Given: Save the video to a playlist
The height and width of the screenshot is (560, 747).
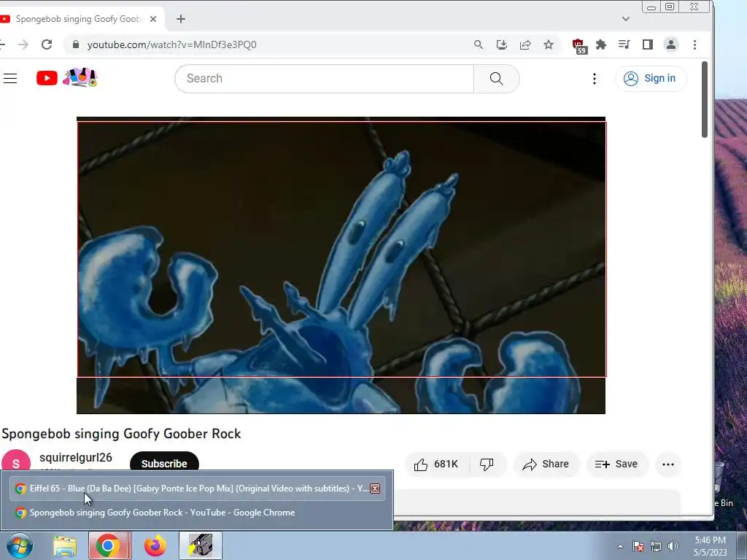Looking at the screenshot, I should click(617, 464).
